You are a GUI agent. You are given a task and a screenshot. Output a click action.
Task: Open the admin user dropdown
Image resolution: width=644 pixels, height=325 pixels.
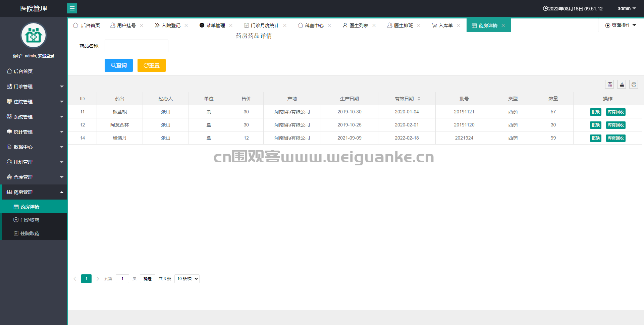point(627,8)
